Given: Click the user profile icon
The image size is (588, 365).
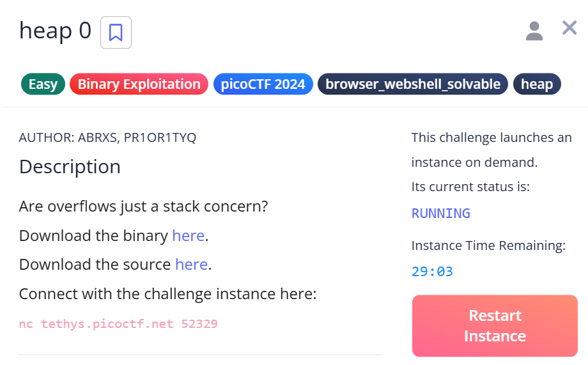Looking at the screenshot, I should [534, 31].
